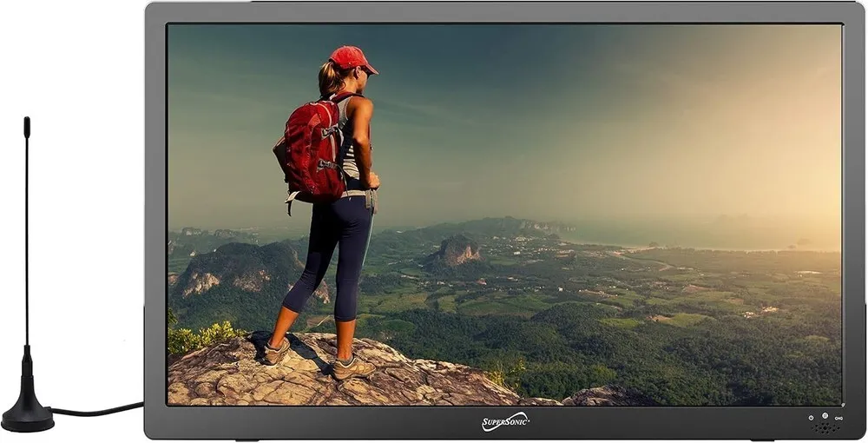Click the hiker's red baseball cap
This screenshot has height=443, width=868.
(352, 59)
